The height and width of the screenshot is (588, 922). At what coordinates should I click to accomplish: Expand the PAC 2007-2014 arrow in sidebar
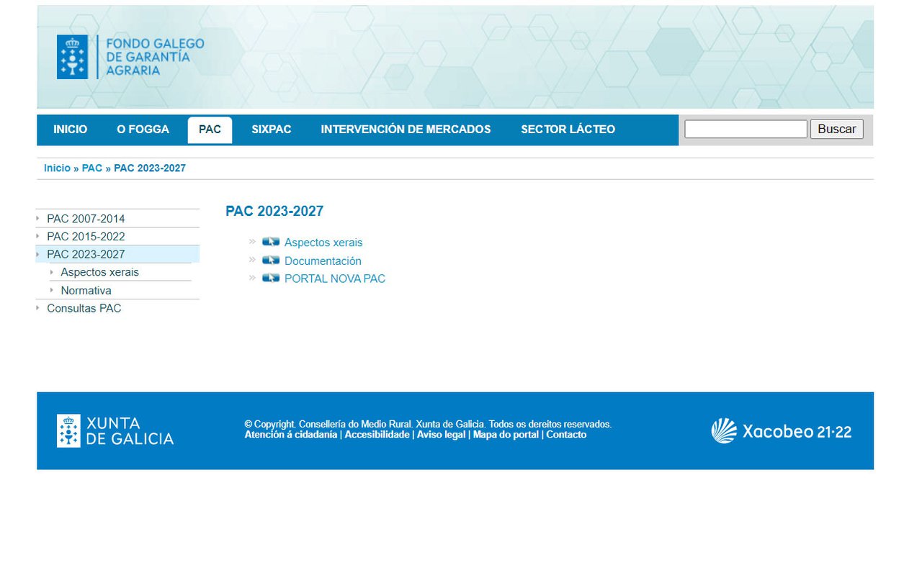pos(37,218)
